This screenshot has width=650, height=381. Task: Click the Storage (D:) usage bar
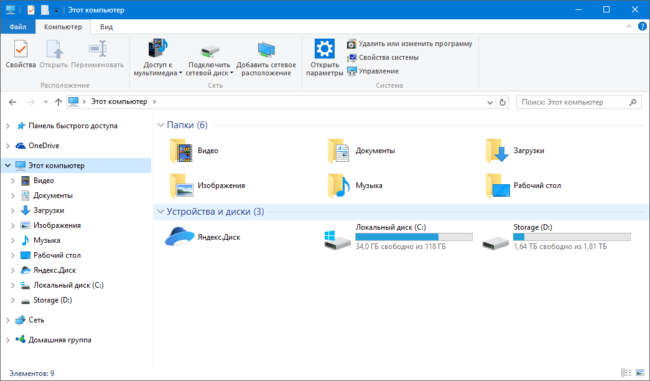pos(572,237)
